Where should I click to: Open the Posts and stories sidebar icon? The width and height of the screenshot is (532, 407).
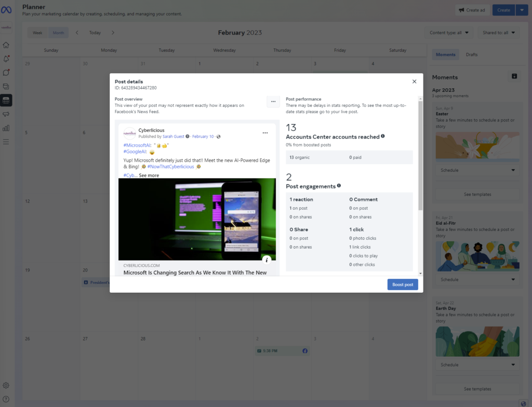(6, 87)
